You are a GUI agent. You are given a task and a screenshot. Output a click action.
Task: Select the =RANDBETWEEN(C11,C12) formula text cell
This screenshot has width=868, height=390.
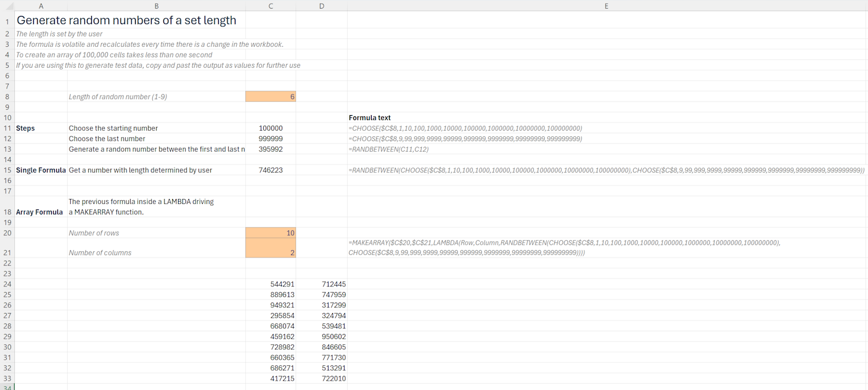[x=389, y=149]
